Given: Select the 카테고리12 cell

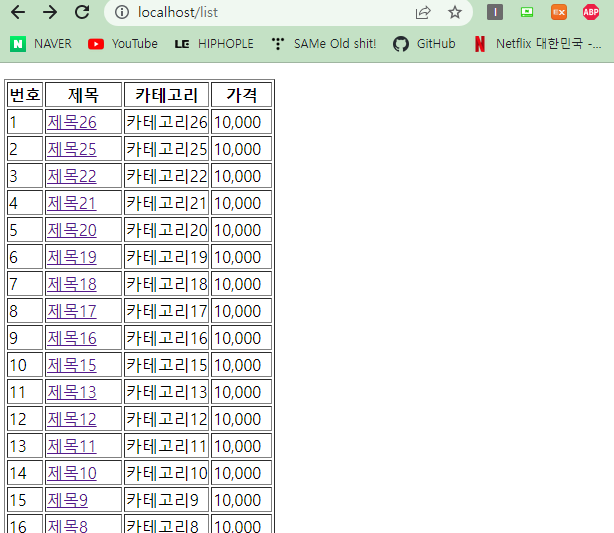Looking at the screenshot, I should tap(166, 419).
